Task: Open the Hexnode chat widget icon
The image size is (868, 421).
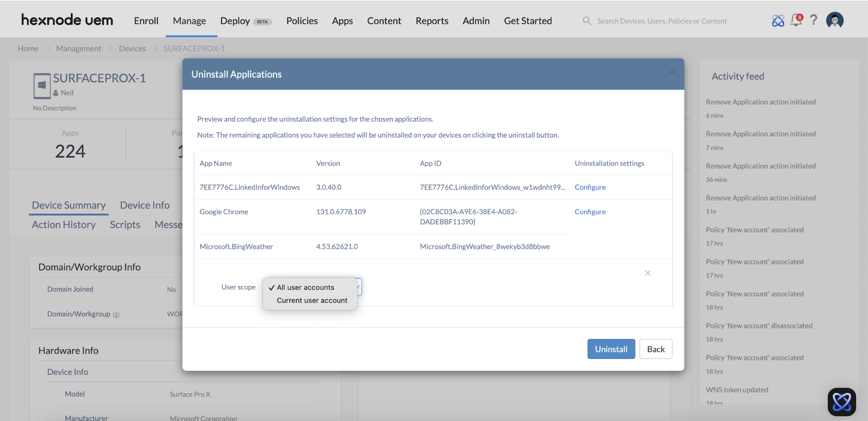Action: tap(842, 402)
